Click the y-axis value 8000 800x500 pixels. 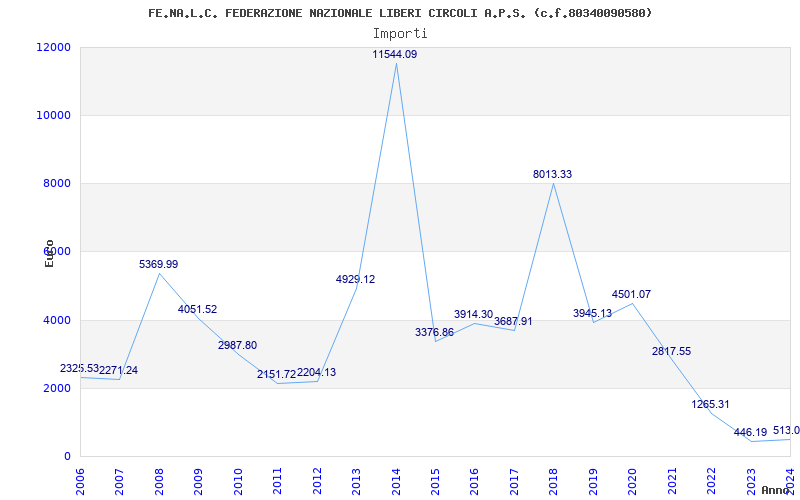(x=56, y=184)
